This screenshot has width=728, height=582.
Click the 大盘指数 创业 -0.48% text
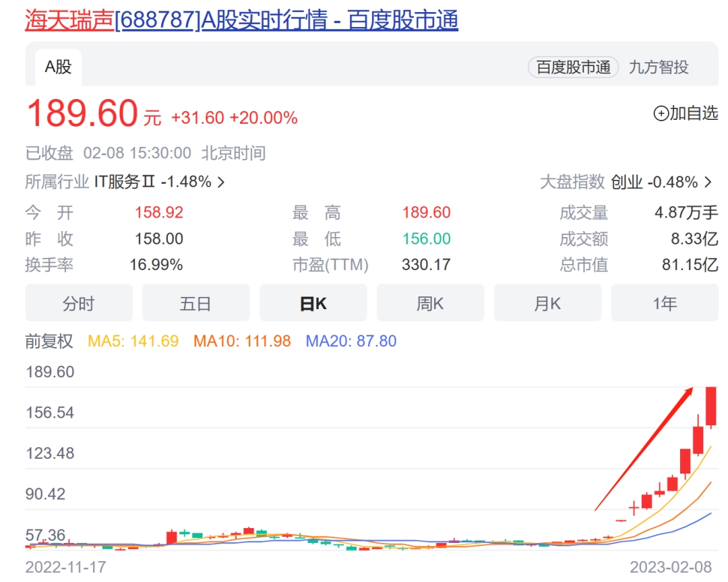pos(619,182)
